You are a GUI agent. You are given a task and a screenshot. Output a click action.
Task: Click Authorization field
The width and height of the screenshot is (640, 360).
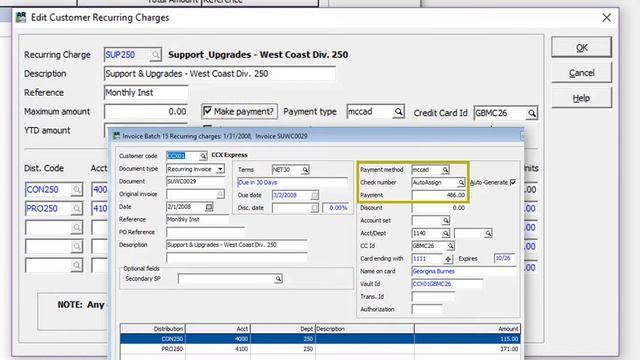point(427,309)
